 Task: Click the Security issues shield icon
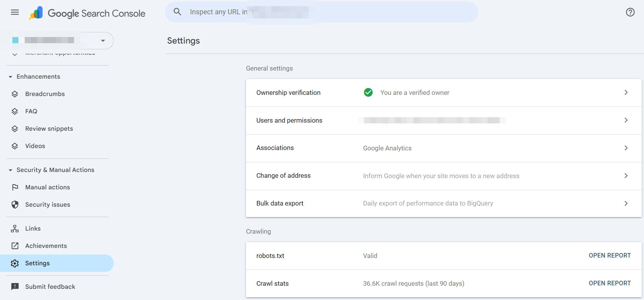pyautogui.click(x=15, y=205)
